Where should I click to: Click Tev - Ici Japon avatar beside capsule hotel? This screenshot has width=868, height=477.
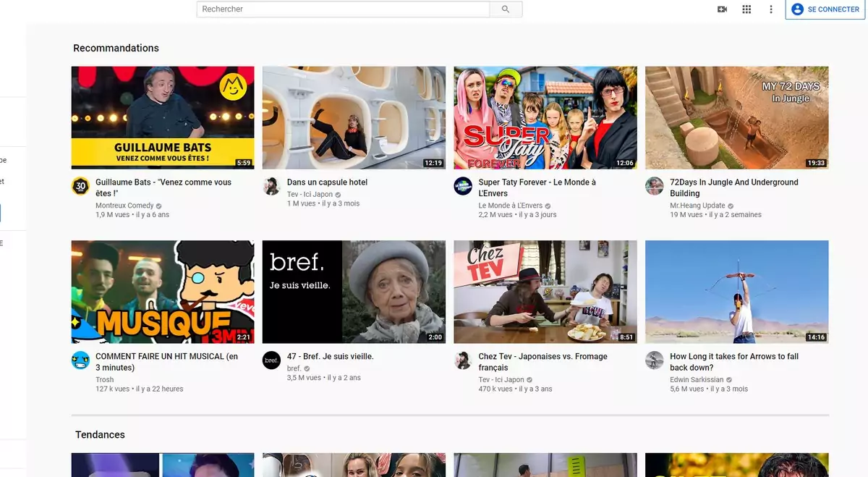point(271,186)
